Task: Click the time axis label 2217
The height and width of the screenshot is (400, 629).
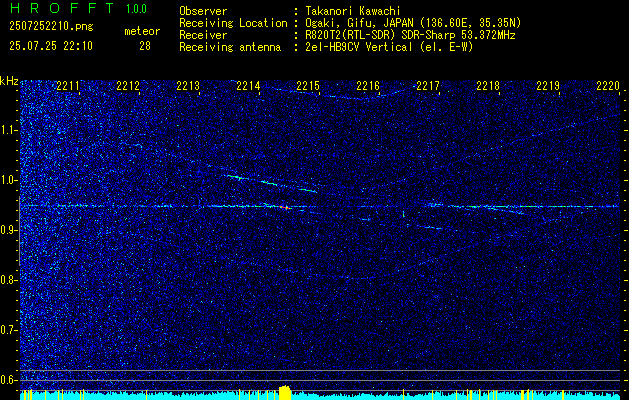Action: 428,86
